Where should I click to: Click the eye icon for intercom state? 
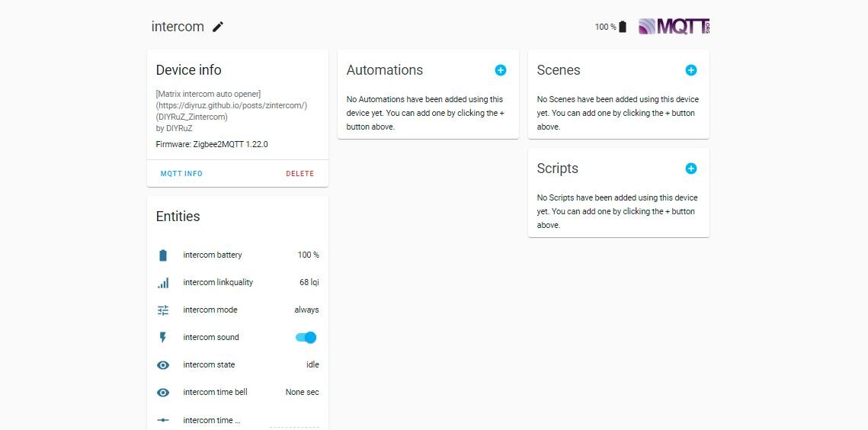[163, 365]
